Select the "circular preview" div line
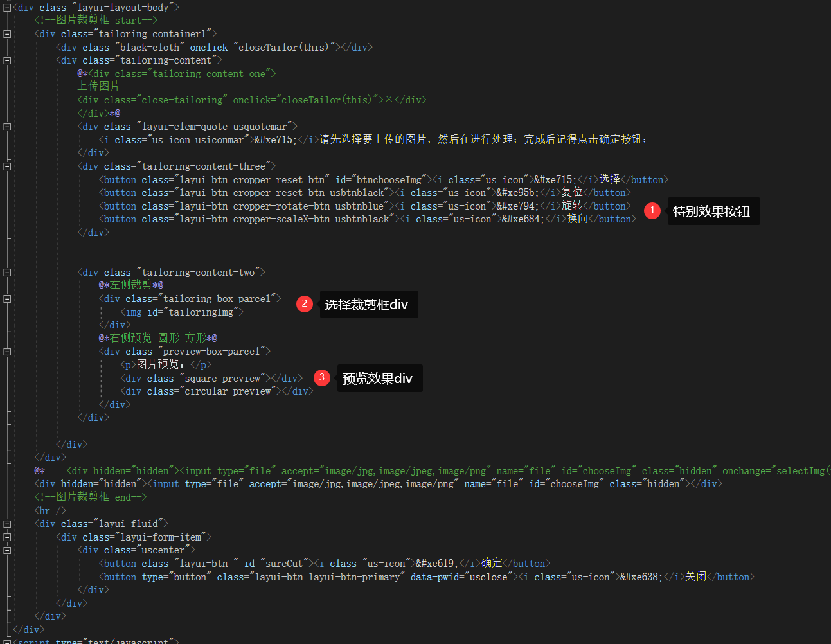Screen dimensions: 831x644 tap(217, 391)
